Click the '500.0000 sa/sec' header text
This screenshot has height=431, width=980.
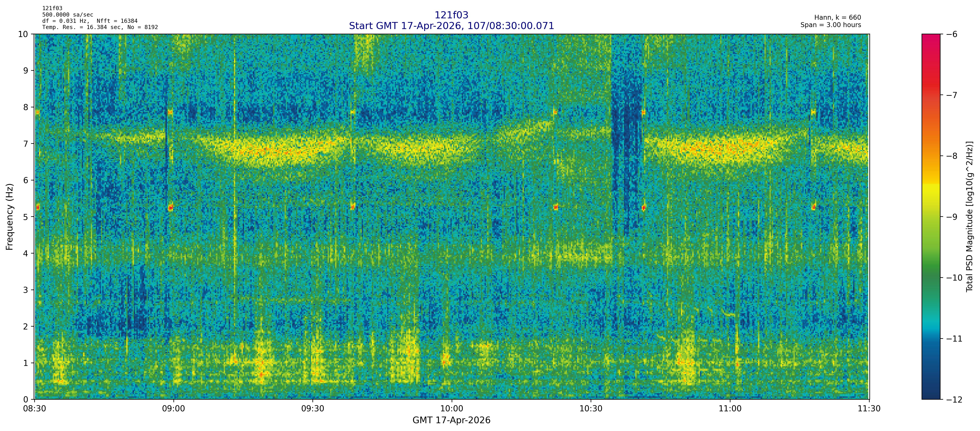(x=67, y=14)
